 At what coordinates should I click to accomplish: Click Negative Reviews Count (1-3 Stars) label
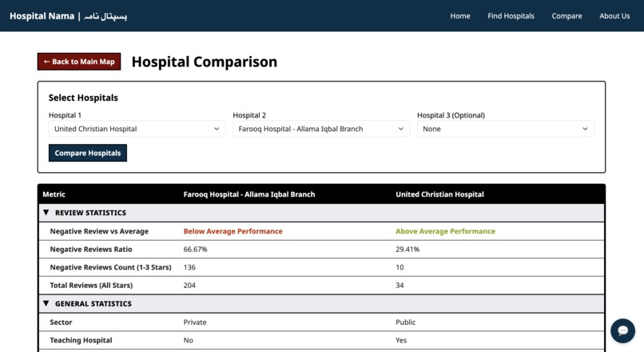pos(110,267)
